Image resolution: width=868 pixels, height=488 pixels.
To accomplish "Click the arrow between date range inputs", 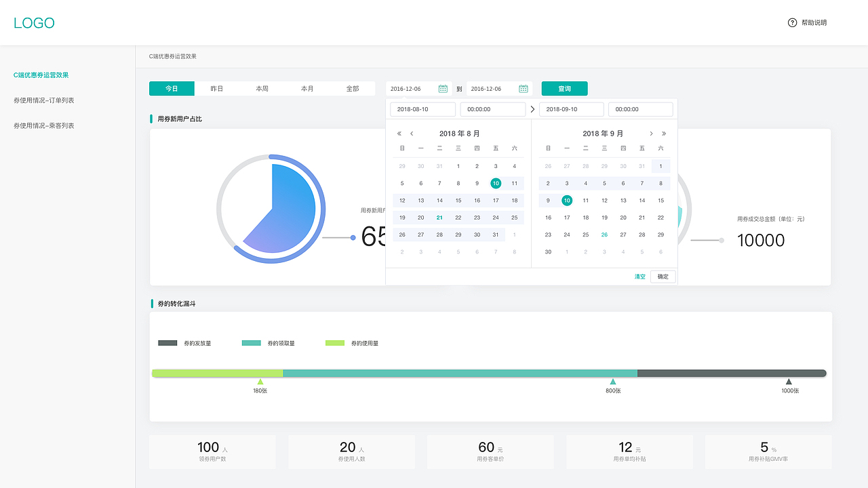I will (532, 109).
